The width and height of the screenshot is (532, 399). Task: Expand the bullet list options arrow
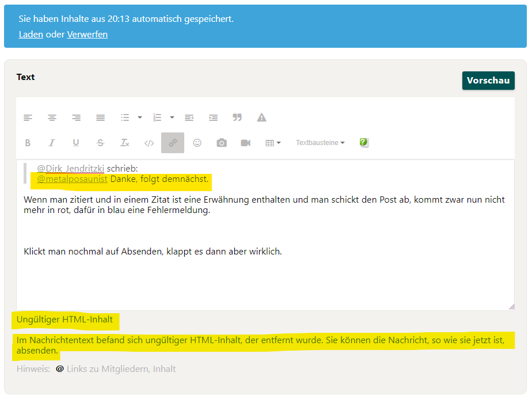tap(140, 117)
